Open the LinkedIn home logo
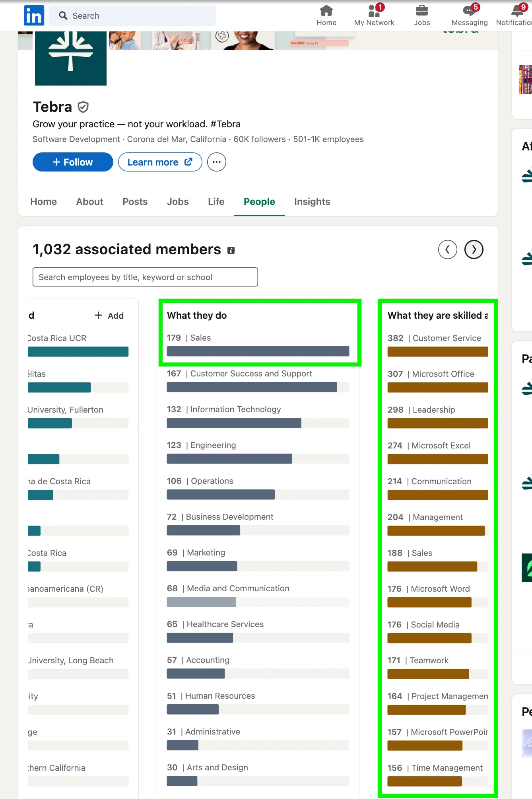The width and height of the screenshot is (532, 799). click(x=34, y=16)
